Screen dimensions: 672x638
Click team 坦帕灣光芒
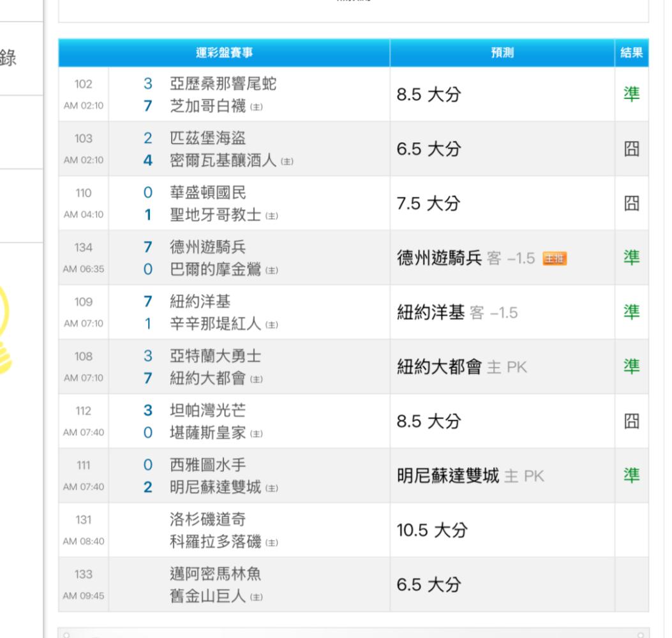[208, 410]
